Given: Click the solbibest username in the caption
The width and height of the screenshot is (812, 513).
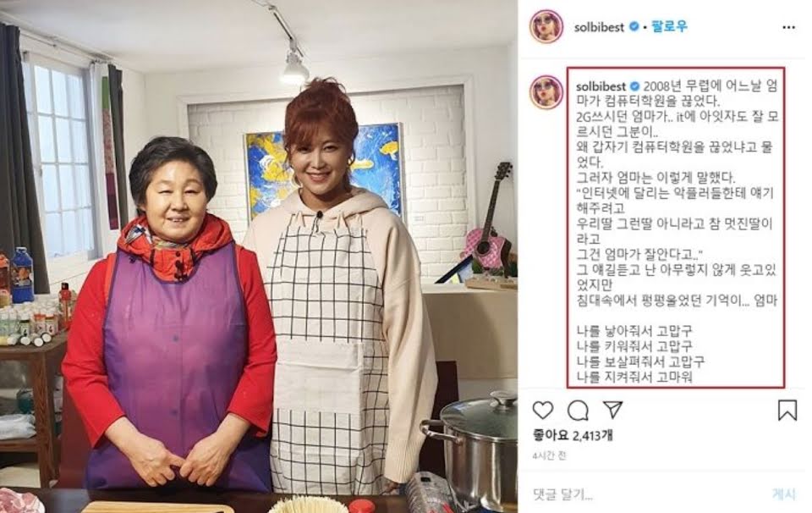Looking at the screenshot, I should click(x=601, y=86).
